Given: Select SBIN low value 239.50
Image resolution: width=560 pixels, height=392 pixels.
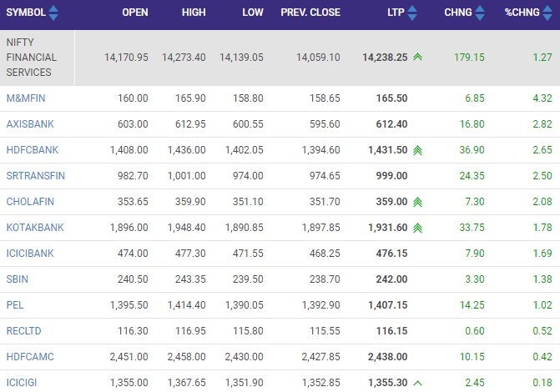Looking at the screenshot, I should coord(248,279).
